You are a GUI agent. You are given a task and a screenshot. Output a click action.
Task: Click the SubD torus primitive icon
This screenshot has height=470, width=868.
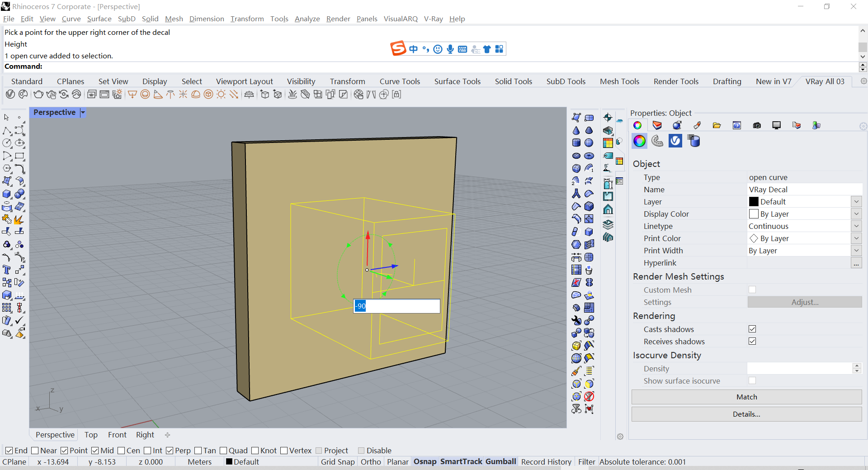point(589,156)
